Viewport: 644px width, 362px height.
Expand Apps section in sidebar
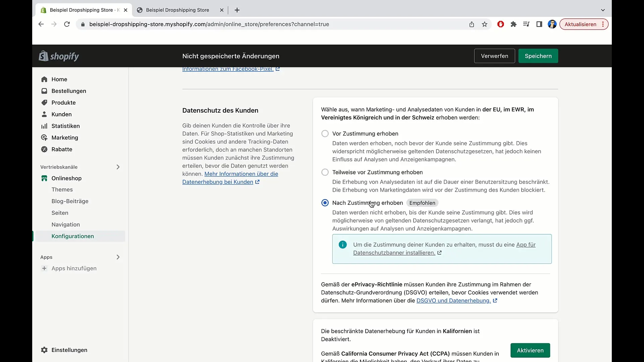pyautogui.click(x=118, y=257)
